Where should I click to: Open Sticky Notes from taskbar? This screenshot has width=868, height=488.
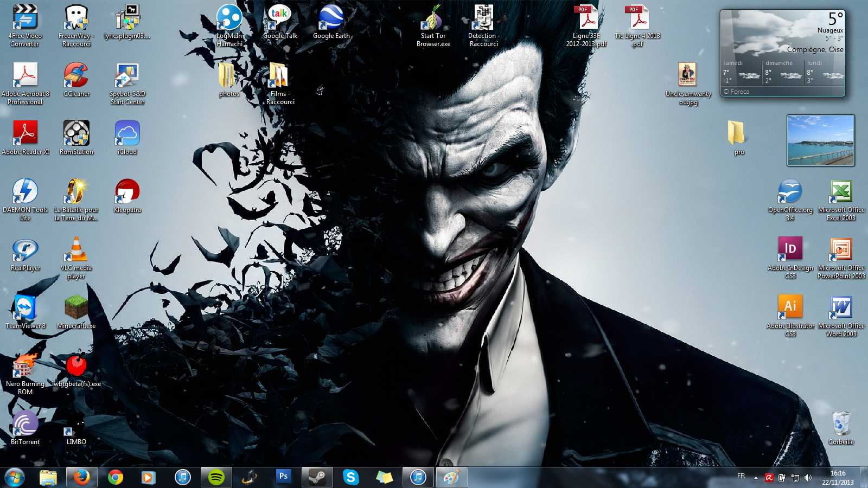(x=385, y=478)
